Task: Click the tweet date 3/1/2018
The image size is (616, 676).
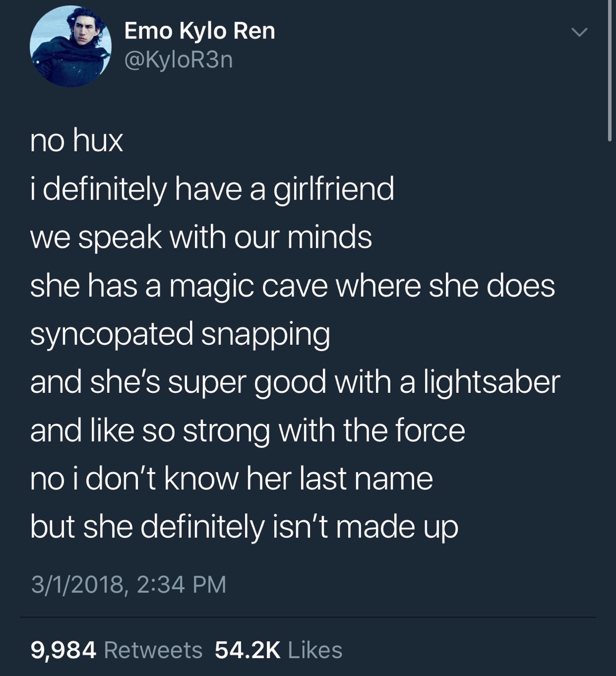Action: pos(78,584)
